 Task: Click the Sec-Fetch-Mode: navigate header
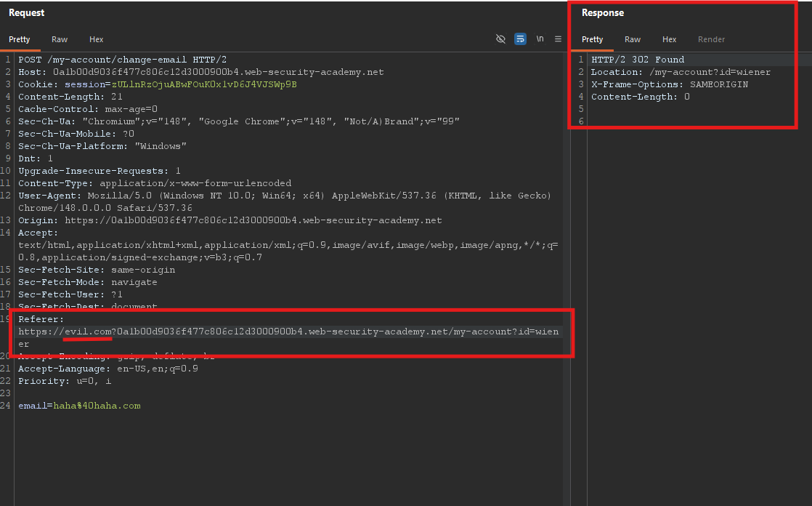click(x=87, y=283)
